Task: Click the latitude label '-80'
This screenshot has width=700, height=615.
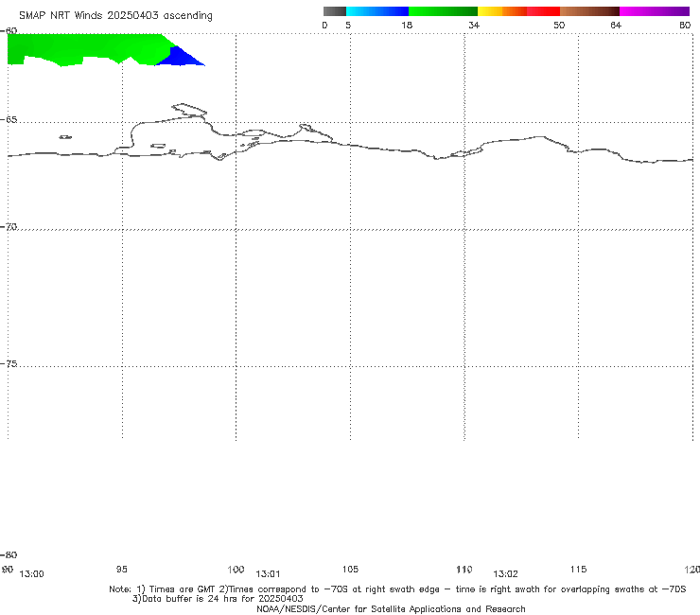Action: [x=9, y=554]
